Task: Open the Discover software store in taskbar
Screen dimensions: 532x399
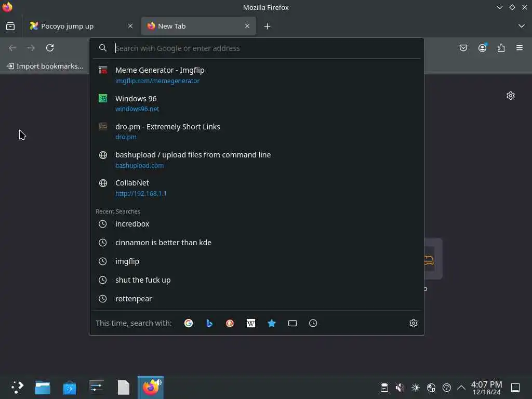Action: click(70, 387)
